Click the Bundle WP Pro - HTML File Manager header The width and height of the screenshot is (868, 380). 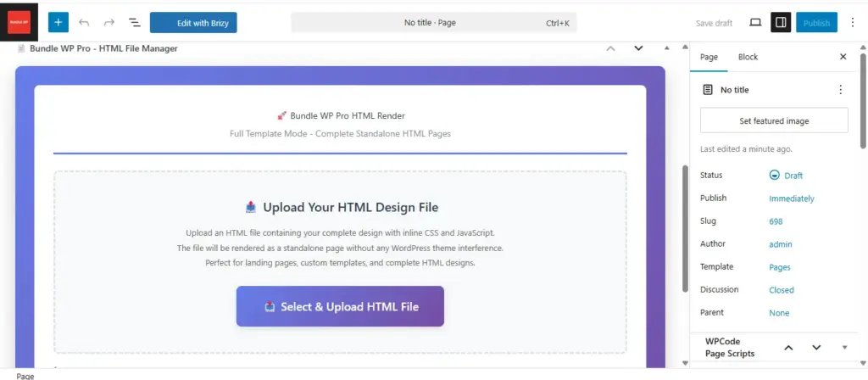pos(103,48)
